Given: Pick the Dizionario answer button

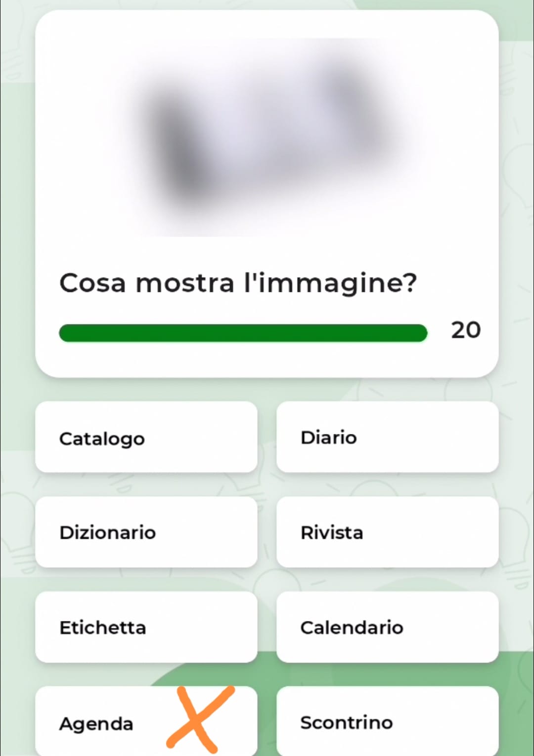Looking at the screenshot, I should click(146, 532).
